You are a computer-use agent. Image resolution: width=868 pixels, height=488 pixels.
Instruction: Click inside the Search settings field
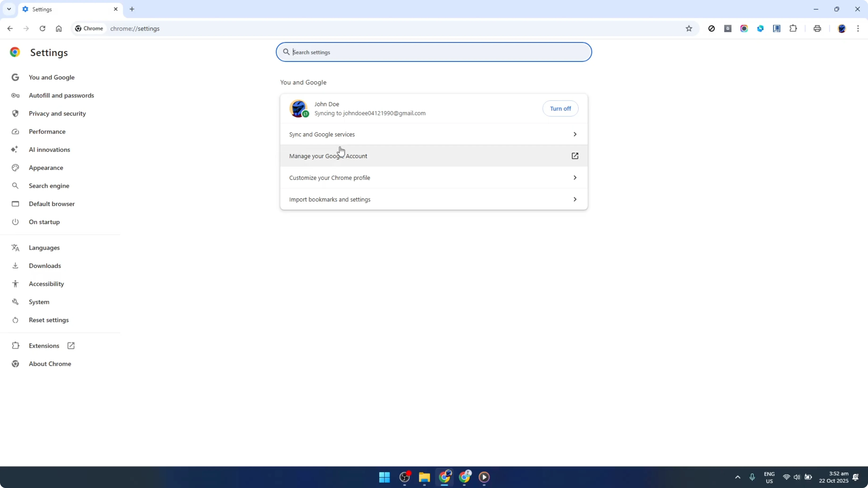tap(433, 52)
